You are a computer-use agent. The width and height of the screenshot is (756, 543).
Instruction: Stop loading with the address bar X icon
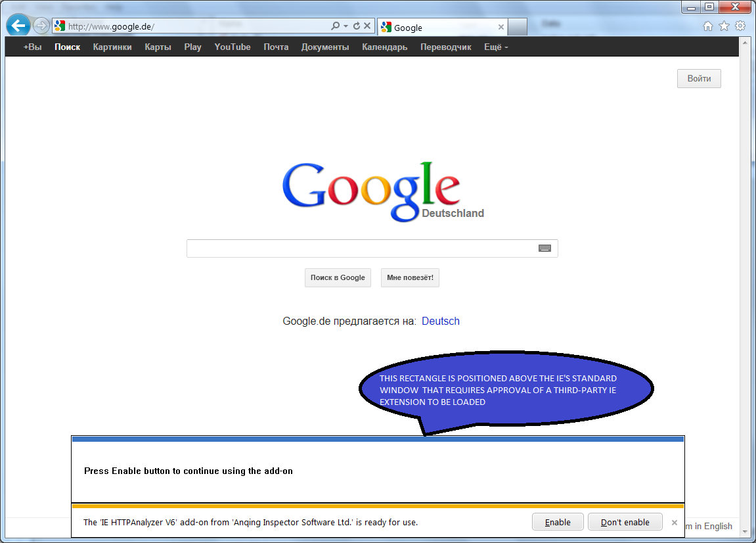click(367, 26)
